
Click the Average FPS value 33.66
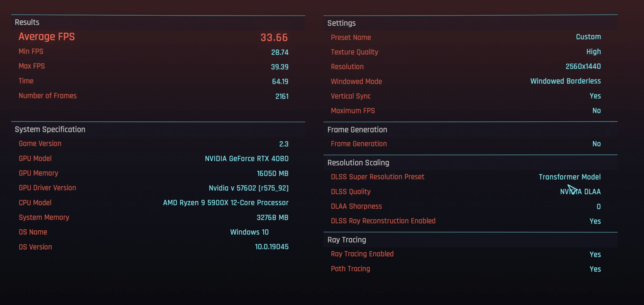[274, 37]
